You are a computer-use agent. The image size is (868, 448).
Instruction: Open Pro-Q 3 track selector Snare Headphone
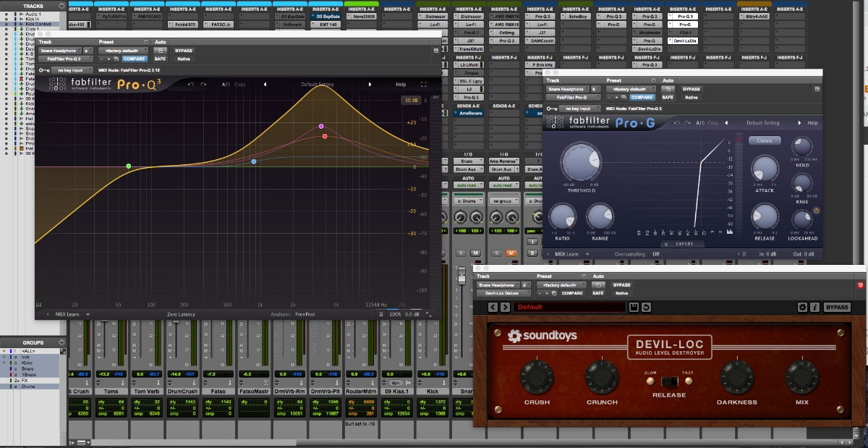(60, 51)
